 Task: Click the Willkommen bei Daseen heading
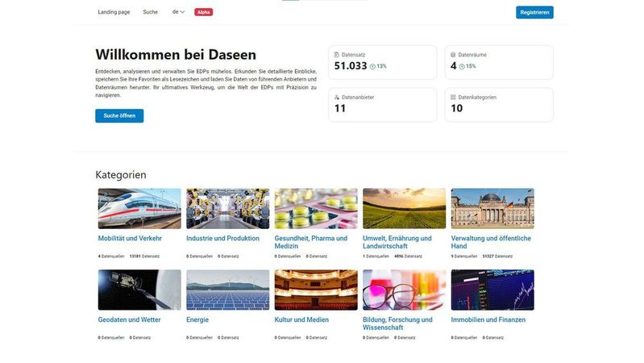(x=176, y=55)
